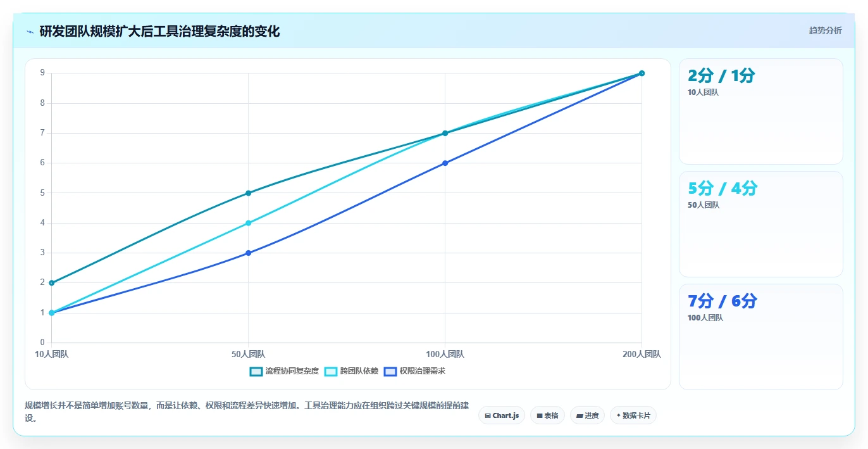Image resolution: width=868 pixels, height=449 pixels.
Task: Click the 数据卡片 chip
Action: (633, 415)
